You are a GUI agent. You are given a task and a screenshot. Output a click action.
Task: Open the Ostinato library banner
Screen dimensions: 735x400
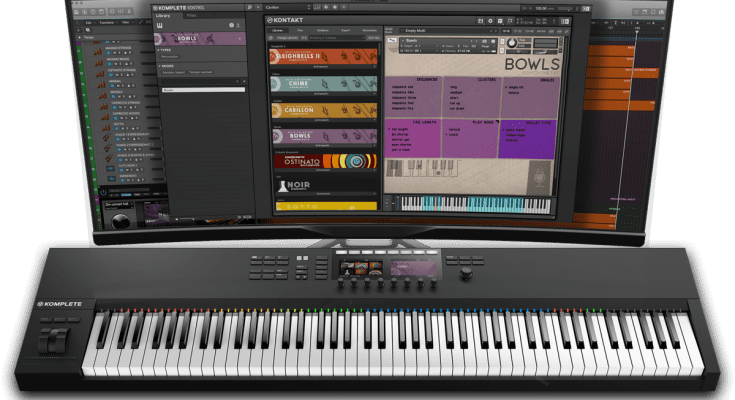(323, 160)
